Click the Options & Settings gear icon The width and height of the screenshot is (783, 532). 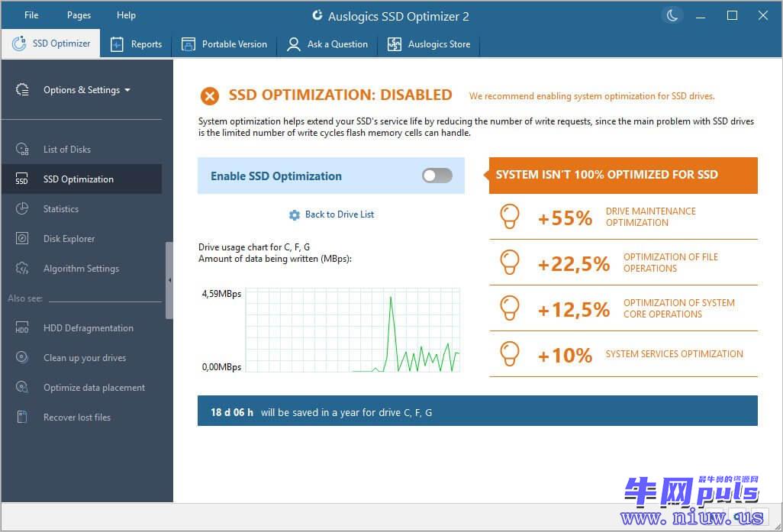coord(22,90)
